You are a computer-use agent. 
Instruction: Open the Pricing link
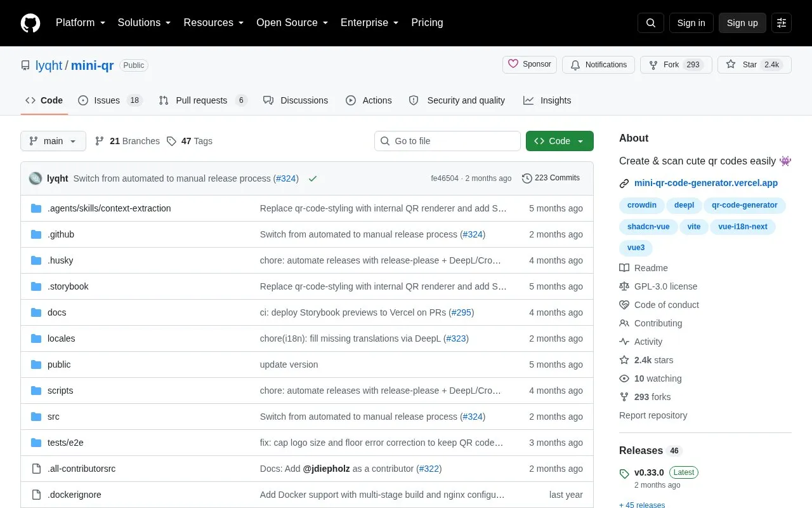[427, 23]
